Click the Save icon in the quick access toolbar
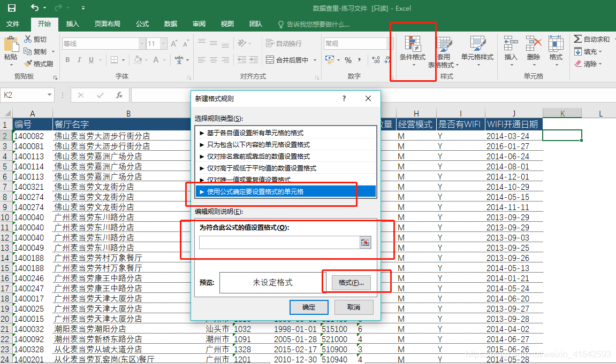616x364 pixels. 12,8
